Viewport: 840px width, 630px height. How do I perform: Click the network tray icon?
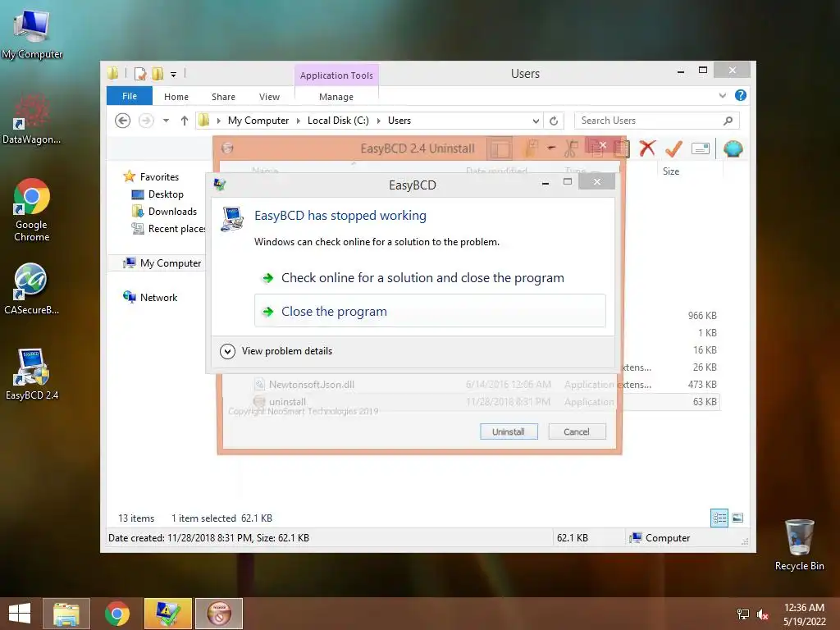(x=742, y=614)
